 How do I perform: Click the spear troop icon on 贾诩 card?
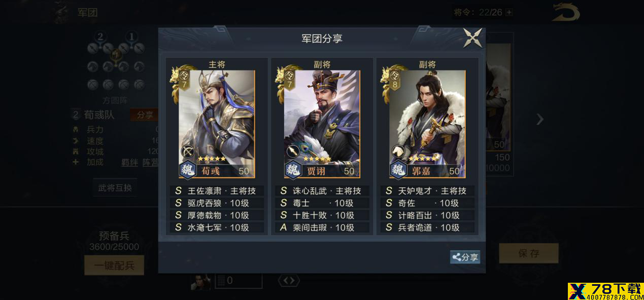click(x=293, y=151)
